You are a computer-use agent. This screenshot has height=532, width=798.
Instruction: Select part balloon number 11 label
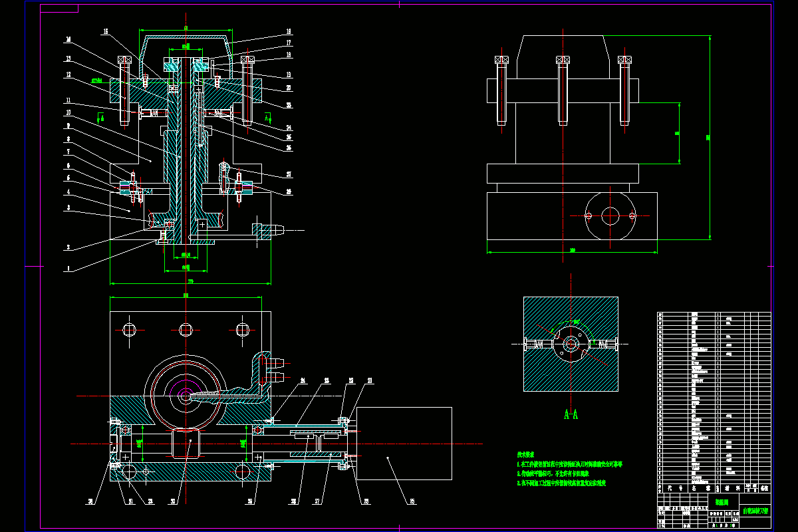click(68, 100)
